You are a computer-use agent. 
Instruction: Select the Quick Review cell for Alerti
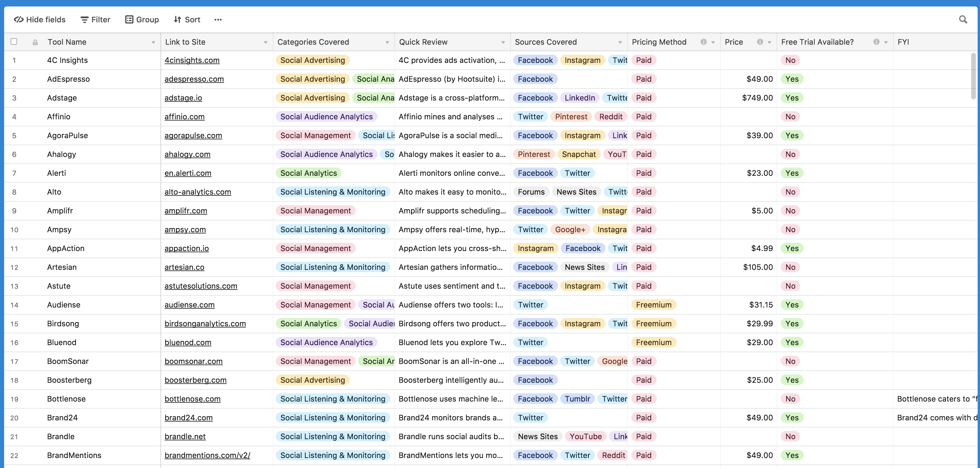point(452,173)
